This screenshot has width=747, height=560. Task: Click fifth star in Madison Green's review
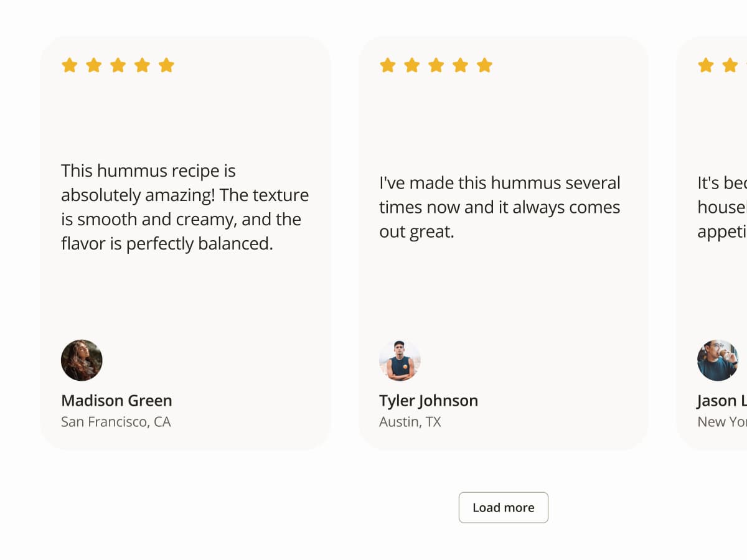click(x=166, y=65)
